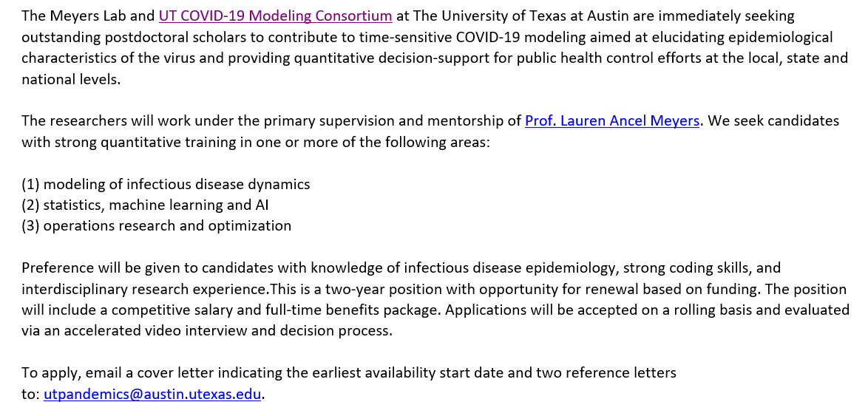Click the Prof. Lauren Ancel Meyers link

(x=612, y=121)
